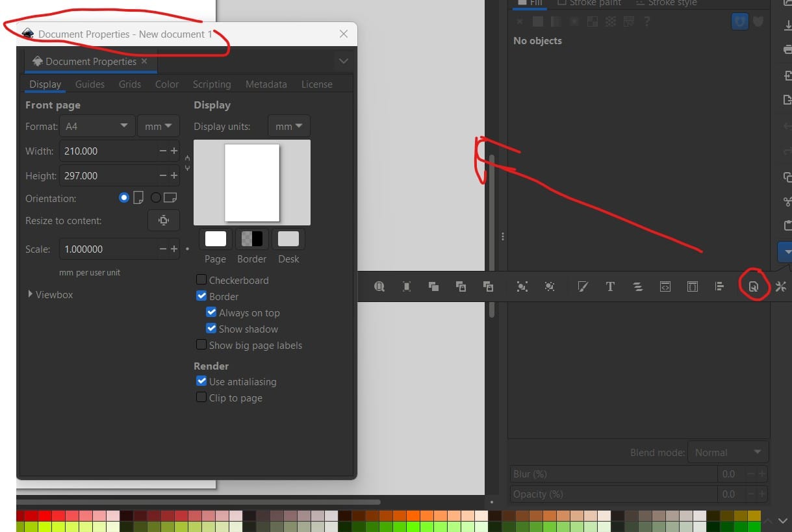The width and height of the screenshot is (792, 532).
Task: Open the Metadata tab
Action: point(266,84)
